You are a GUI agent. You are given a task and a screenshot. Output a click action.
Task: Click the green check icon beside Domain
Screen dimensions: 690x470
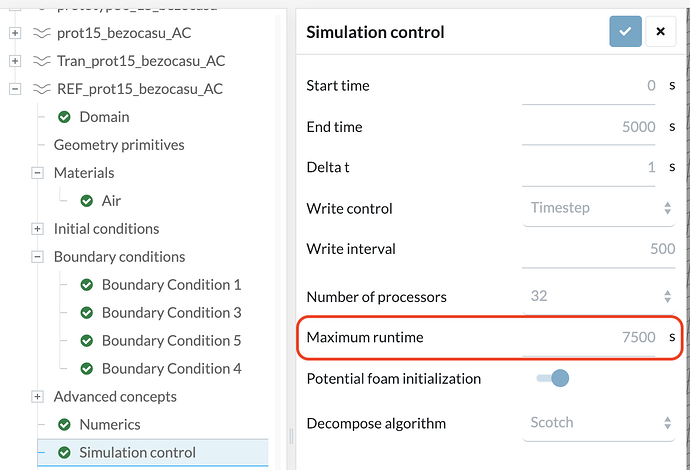click(x=64, y=117)
